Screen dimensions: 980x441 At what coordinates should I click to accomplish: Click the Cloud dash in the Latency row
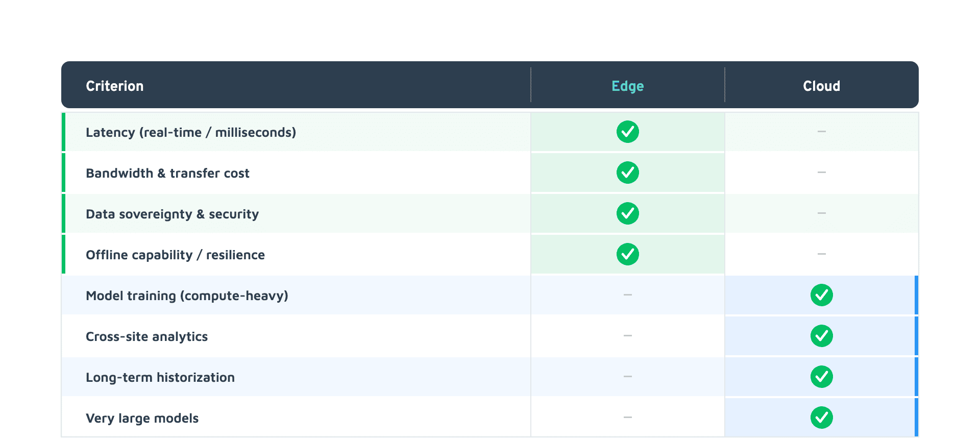pyautogui.click(x=822, y=132)
